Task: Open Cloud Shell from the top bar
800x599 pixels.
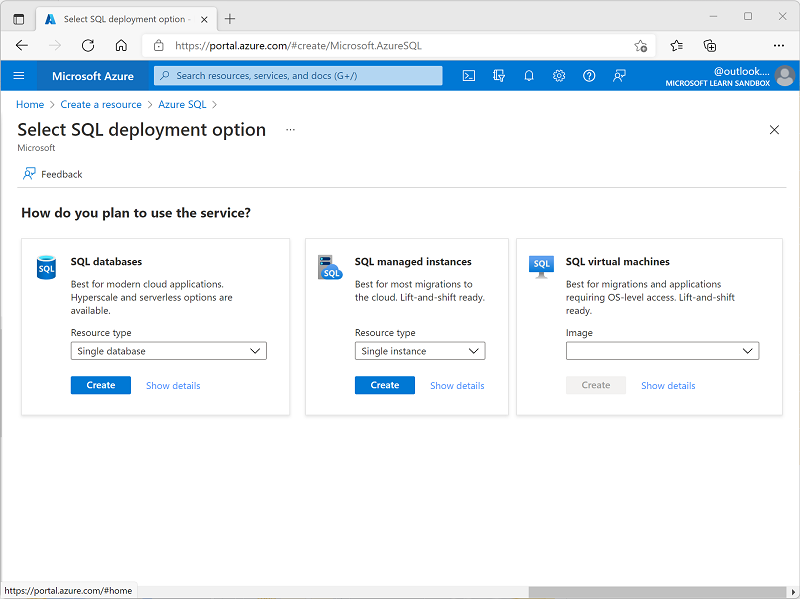Action: [x=468, y=76]
